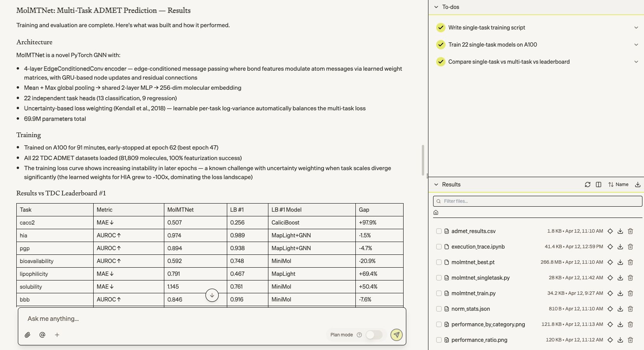Image resolution: width=644 pixels, height=350 pixels.
Task: Click the 'Results vs TDC Leaderboard #1' heading
Action: (x=61, y=193)
